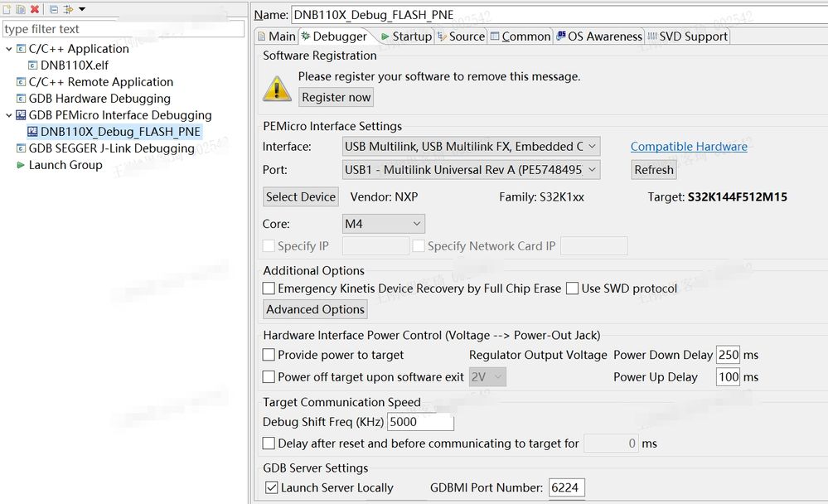The width and height of the screenshot is (828, 504).
Task: Open the filter options dropdown arrow
Action: [x=82, y=9]
